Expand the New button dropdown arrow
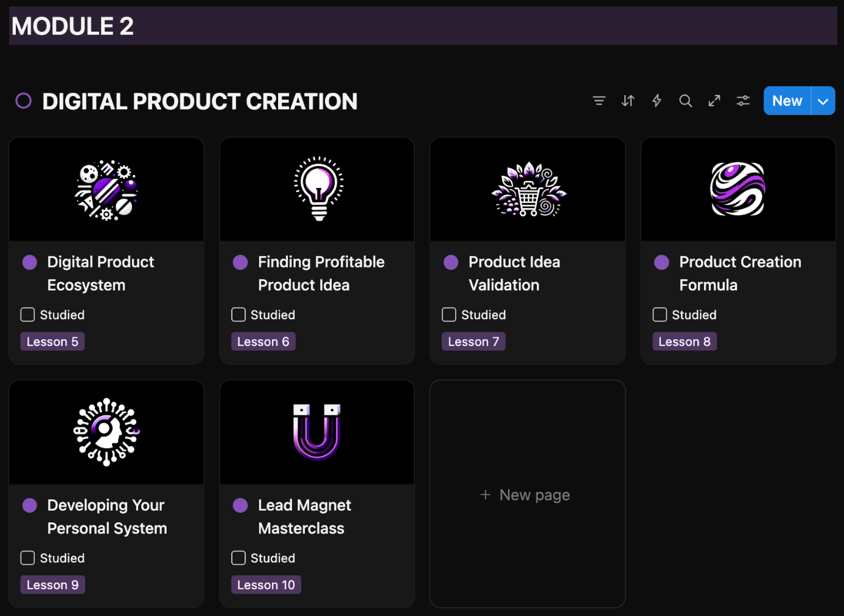The width and height of the screenshot is (844, 616). coord(823,102)
